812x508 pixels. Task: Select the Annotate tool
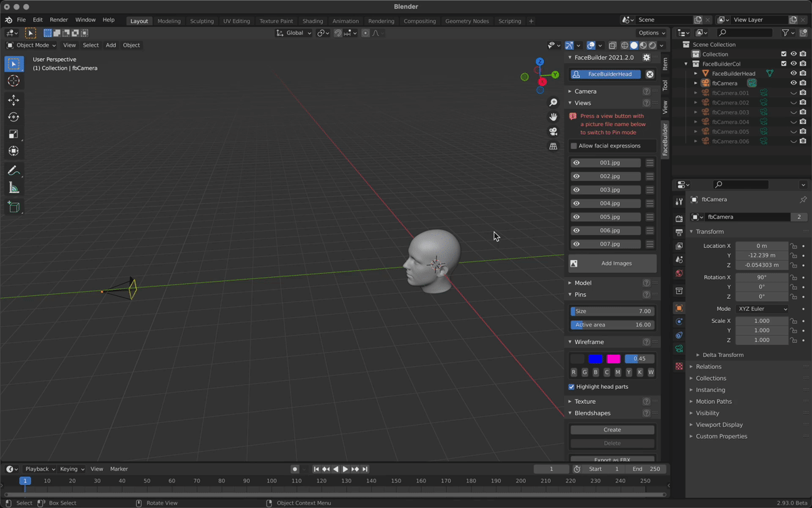(14, 171)
